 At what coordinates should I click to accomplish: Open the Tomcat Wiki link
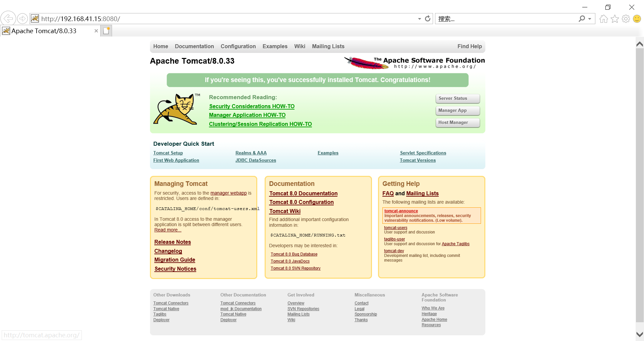285,211
